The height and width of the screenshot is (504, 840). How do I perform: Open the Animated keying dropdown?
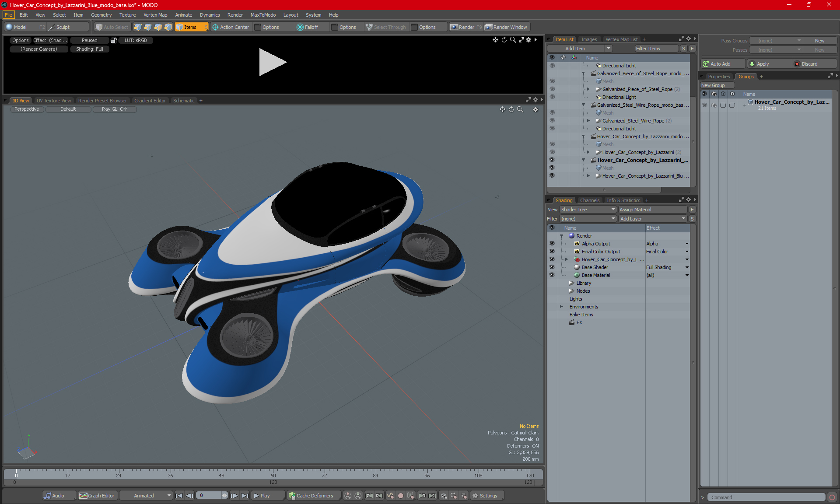click(x=146, y=496)
